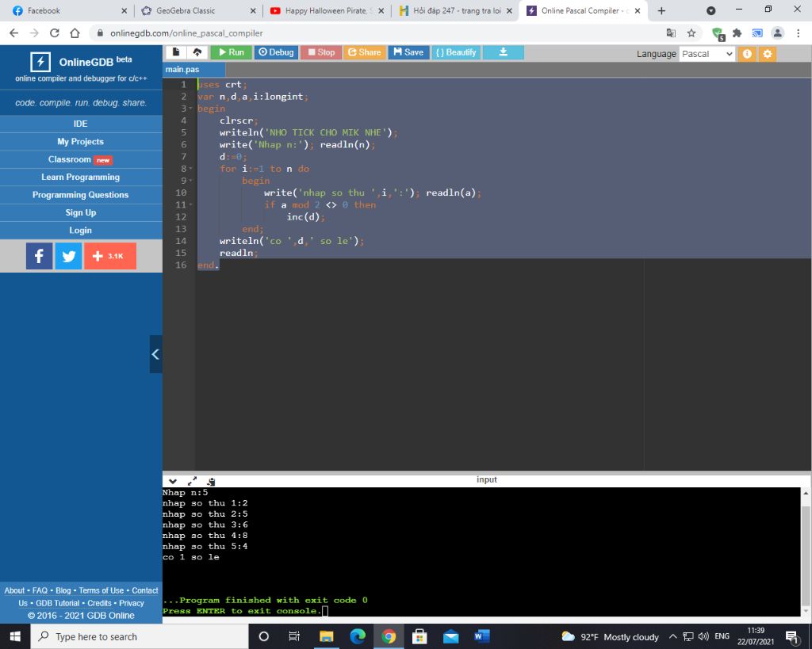Image resolution: width=812 pixels, height=649 pixels.
Task: Open Word from the taskbar
Action: click(481, 636)
